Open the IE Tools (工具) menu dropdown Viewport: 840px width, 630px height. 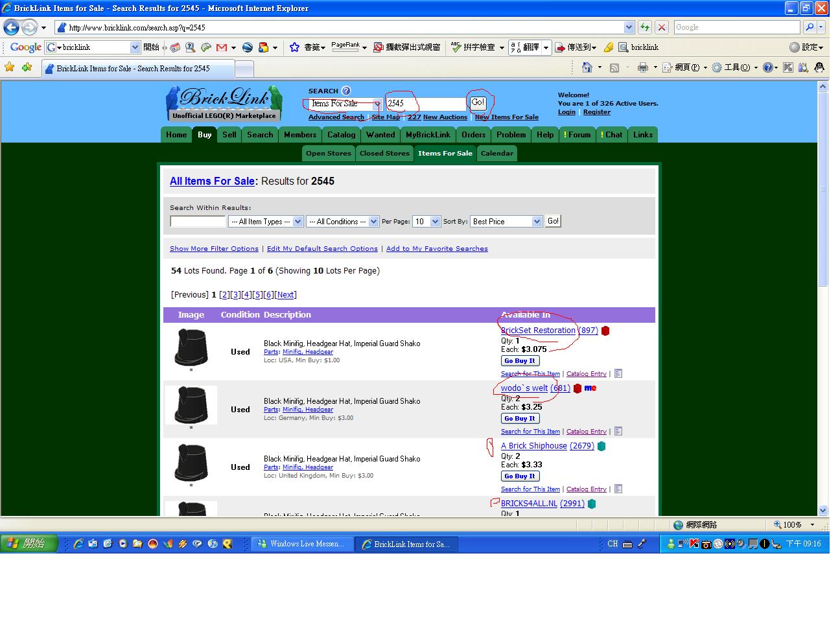point(734,67)
